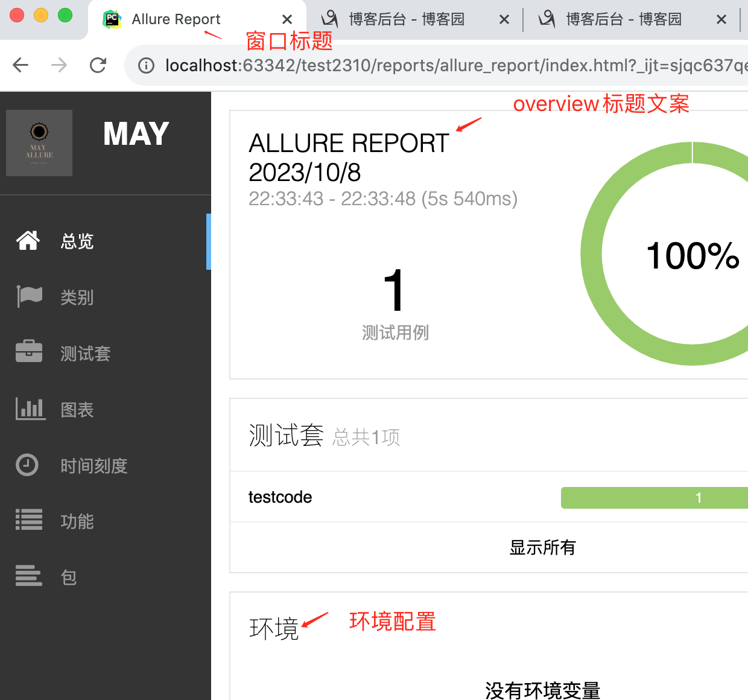Screen dimensions: 748x700
Task: Click the MAY ALLURE logo image
Action: click(x=39, y=143)
